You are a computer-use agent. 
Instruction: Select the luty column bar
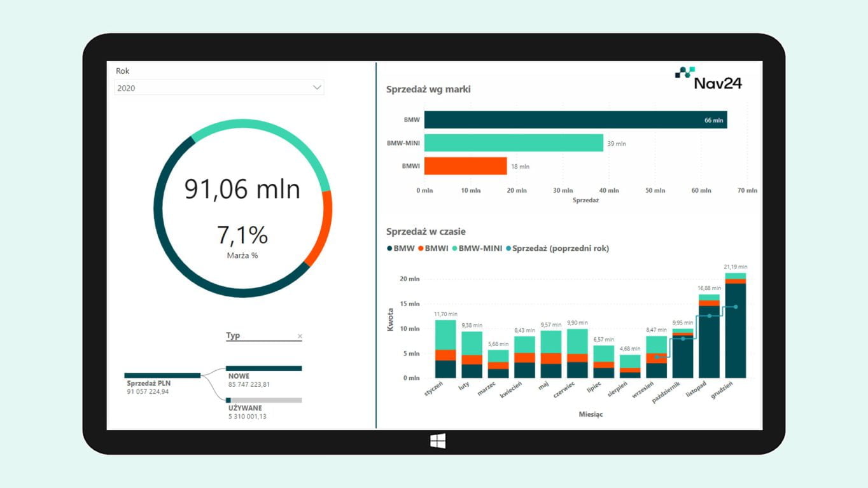click(472, 354)
